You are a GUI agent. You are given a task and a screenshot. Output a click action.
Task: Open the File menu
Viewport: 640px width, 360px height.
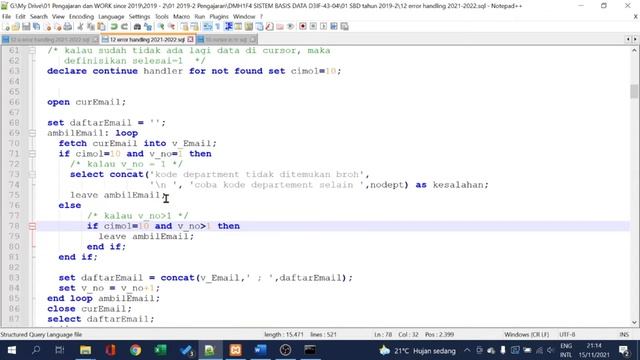pyautogui.click(x=6, y=16)
